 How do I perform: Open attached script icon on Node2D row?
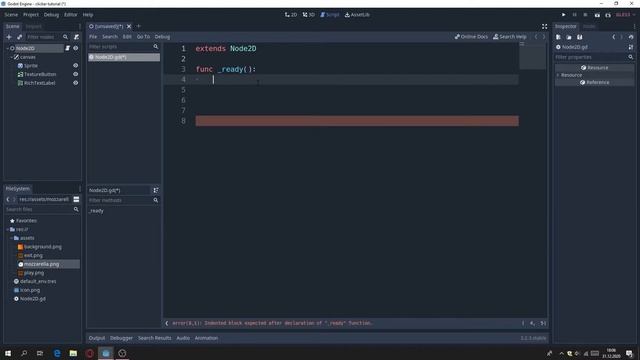click(x=68, y=48)
